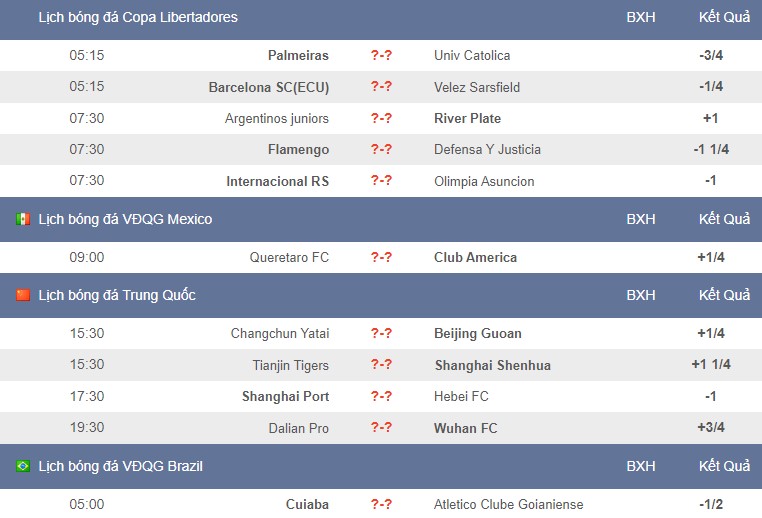
Task: Open the Lịch bóng đá Copa Libertadores header
Action: pos(138,17)
